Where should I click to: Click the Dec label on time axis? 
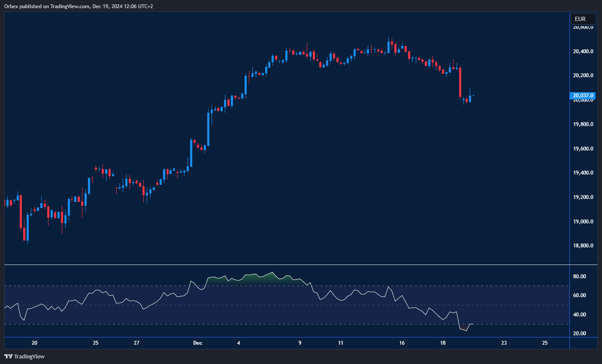coord(198,343)
